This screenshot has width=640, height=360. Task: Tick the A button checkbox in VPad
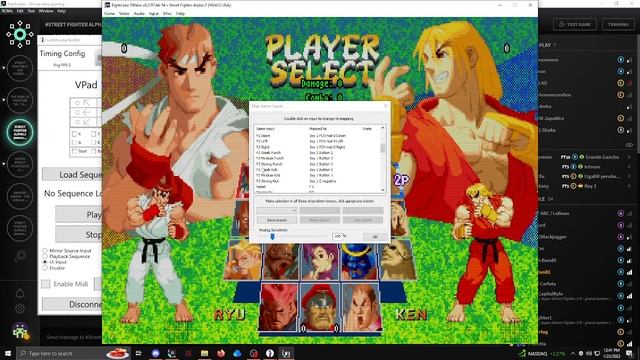point(74,142)
